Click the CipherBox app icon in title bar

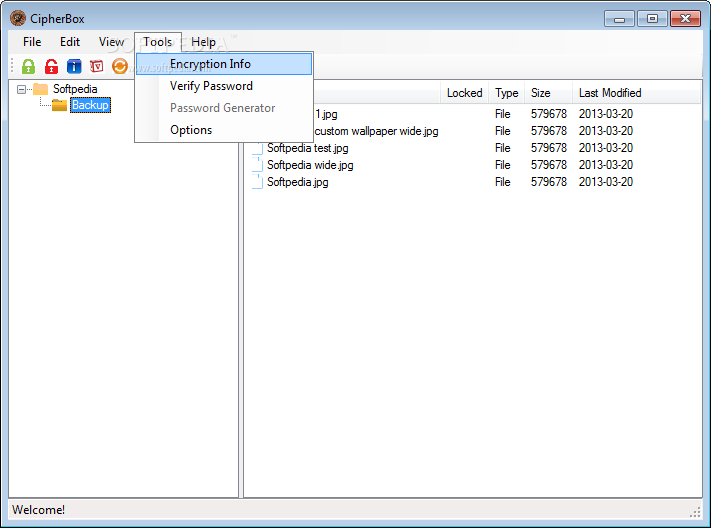pyautogui.click(x=18, y=19)
